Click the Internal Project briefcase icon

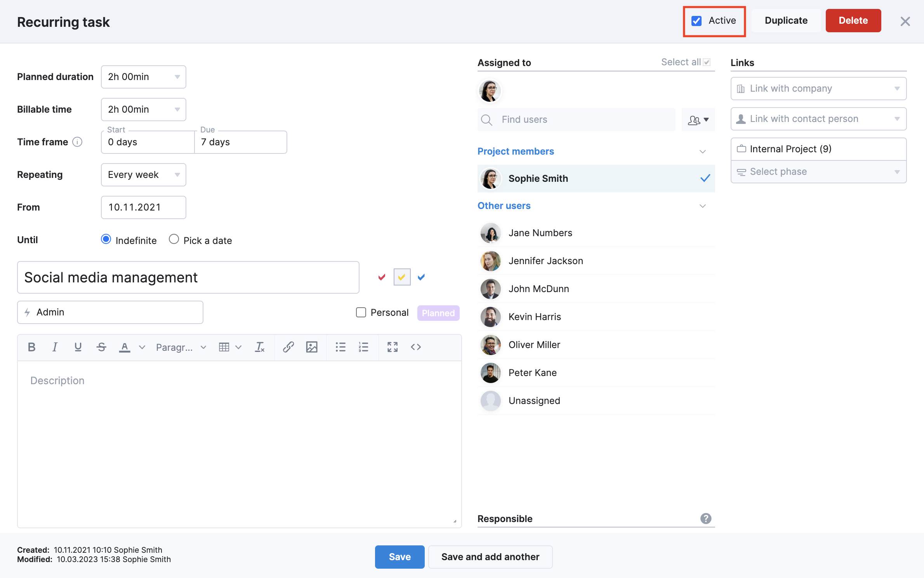[x=742, y=149]
